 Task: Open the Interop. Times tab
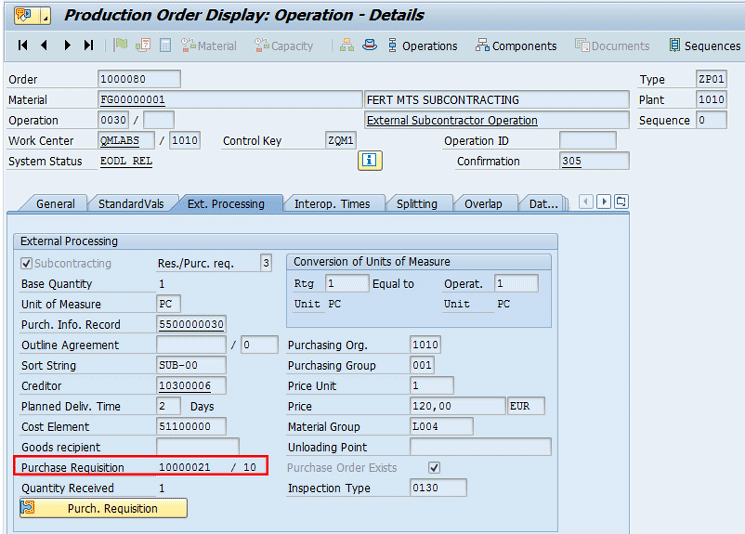(x=332, y=204)
